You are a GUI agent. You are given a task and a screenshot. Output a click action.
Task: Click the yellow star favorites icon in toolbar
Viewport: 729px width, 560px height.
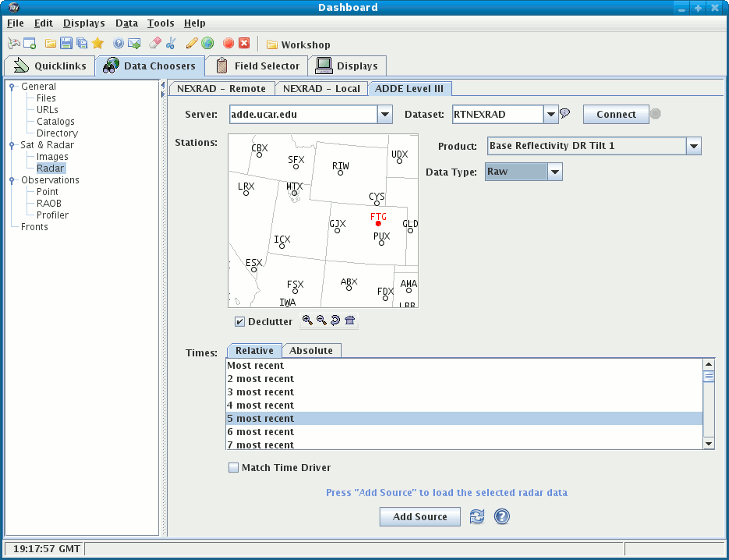click(98, 44)
